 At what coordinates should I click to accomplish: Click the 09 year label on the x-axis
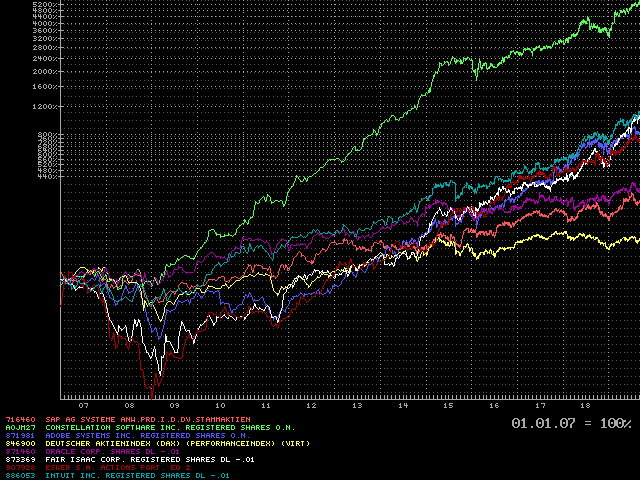[x=174, y=406]
